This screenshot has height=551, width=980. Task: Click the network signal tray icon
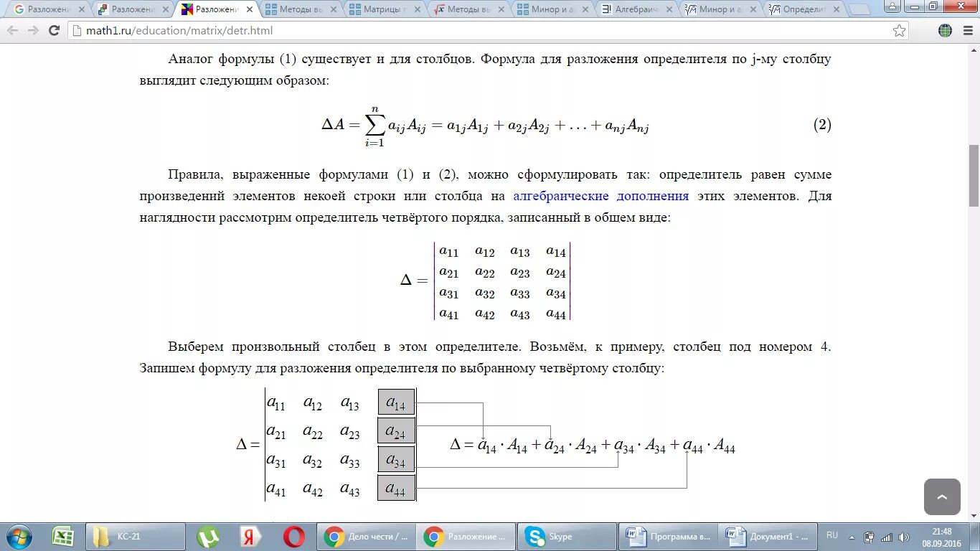pos(887,537)
